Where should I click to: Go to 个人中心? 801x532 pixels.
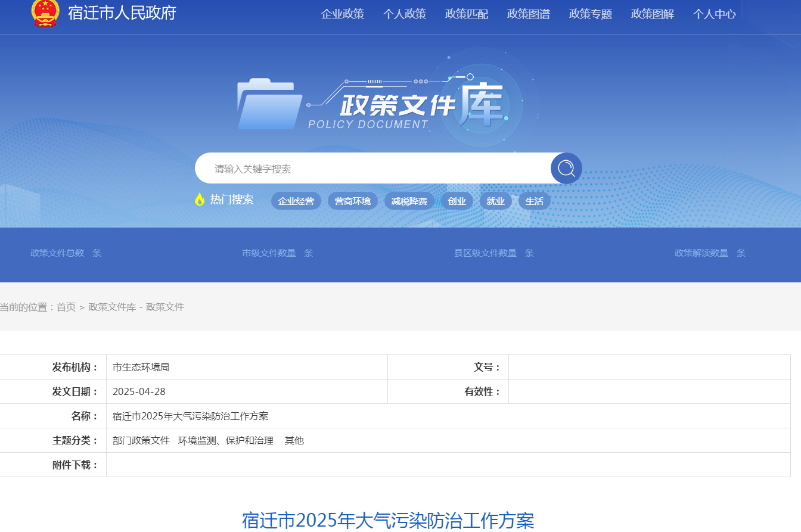tap(715, 14)
